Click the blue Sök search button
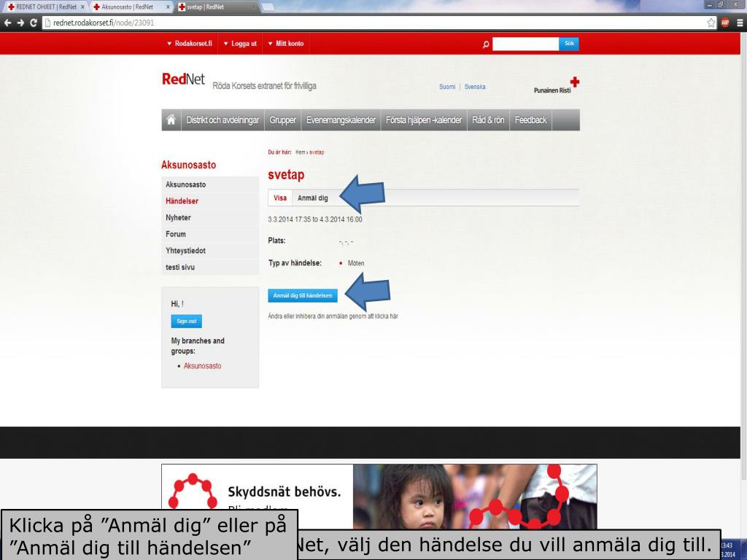 pyautogui.click(x=569, y=44)
